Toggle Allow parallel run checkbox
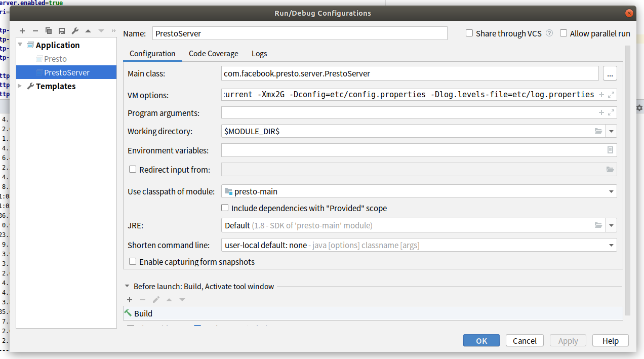 click(x=563, y=33)
